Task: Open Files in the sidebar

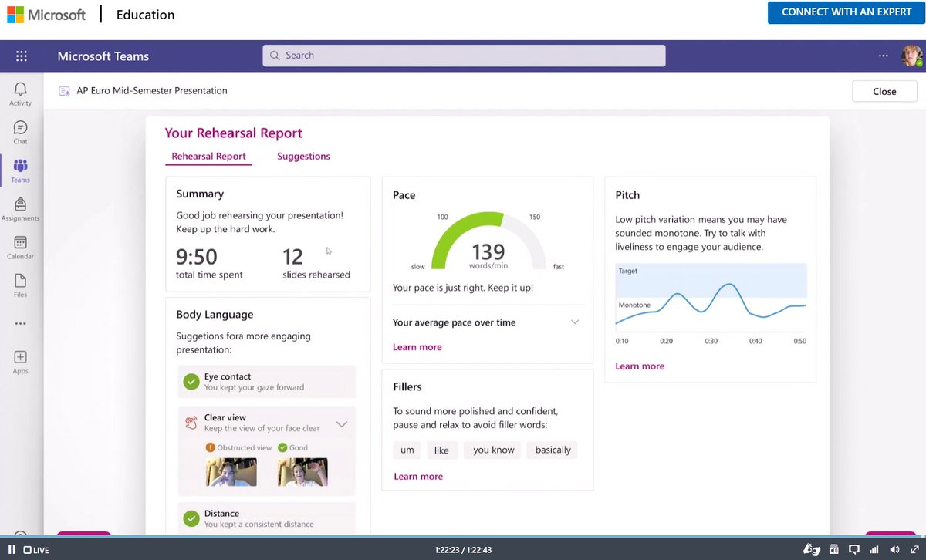Action: pyautogui.click(x=21, y=285)
